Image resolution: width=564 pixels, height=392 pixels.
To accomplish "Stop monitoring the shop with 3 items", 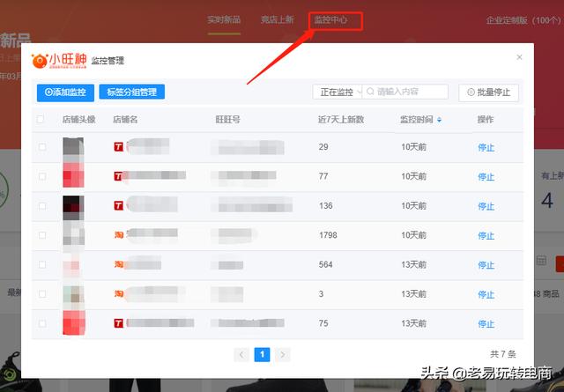I will [x=486, y=294].
